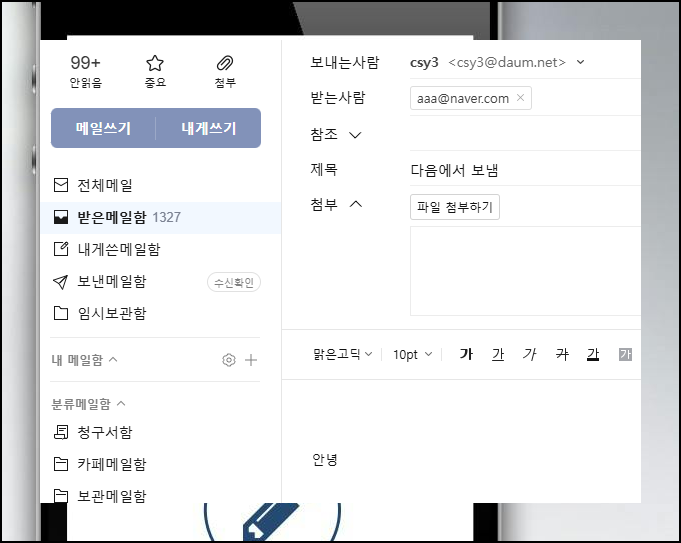Click the folder icon beside 카페메일함
This screenshot has height=543, width=681.
click(61, 464)
